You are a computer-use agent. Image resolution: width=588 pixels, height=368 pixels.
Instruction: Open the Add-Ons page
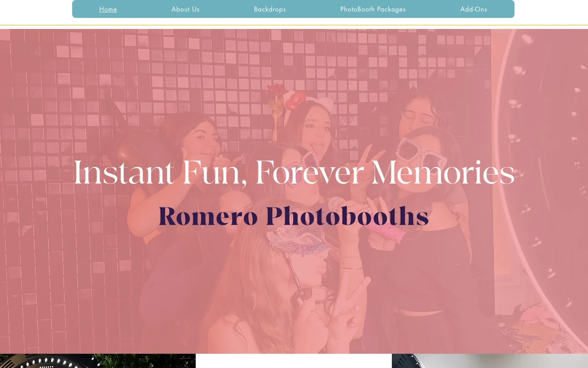(x=474, y=9)
